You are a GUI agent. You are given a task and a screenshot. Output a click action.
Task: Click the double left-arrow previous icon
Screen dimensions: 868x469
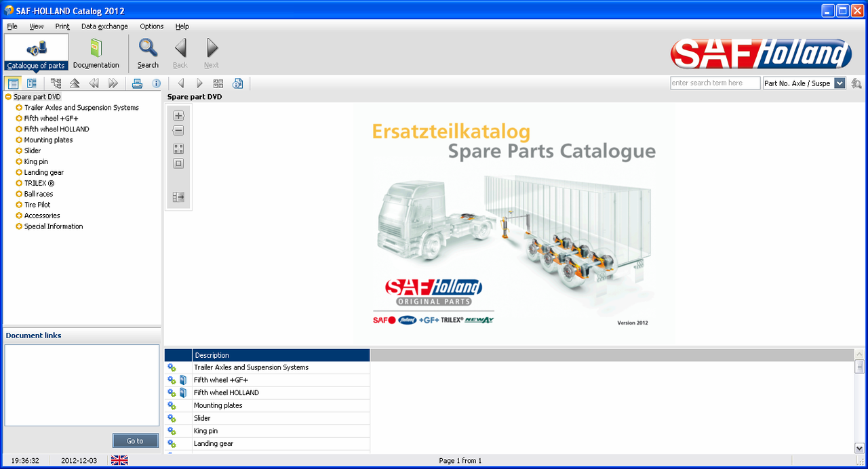pyautogui.click(x=94, y=83)
